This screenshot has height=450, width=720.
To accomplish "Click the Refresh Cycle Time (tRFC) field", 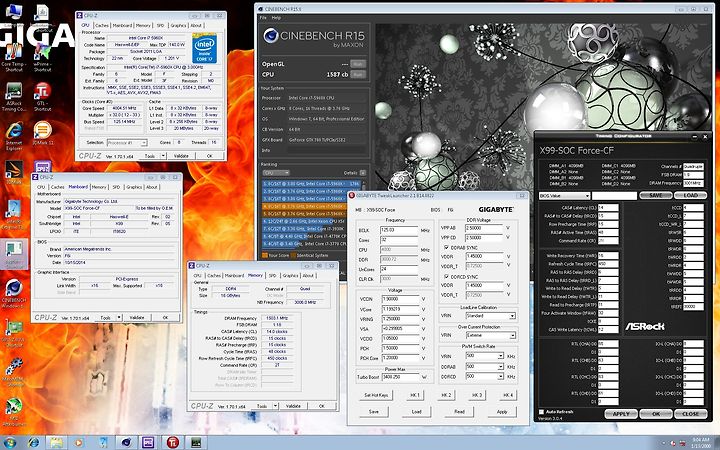I will (x=608, y=264).
